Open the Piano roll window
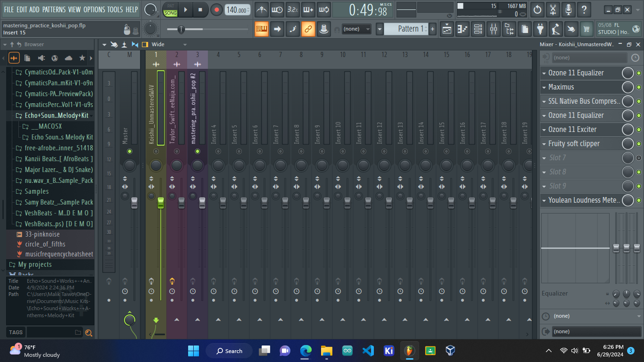 point(462,29)
